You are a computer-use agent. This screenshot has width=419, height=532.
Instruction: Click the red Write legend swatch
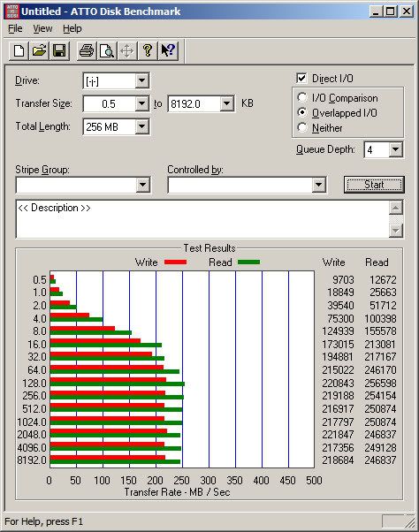coord(175,262)
